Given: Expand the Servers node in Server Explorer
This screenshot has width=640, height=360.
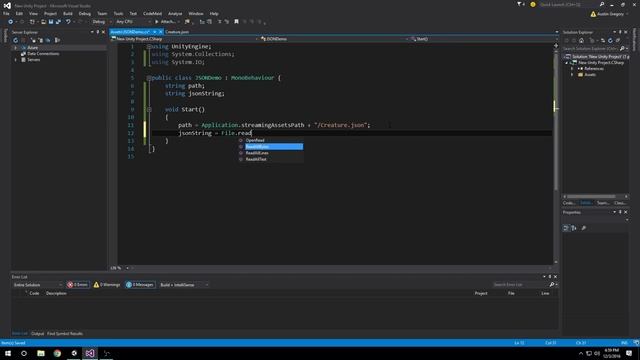Looking at the screenshot, I should click(x=16, y=60).
